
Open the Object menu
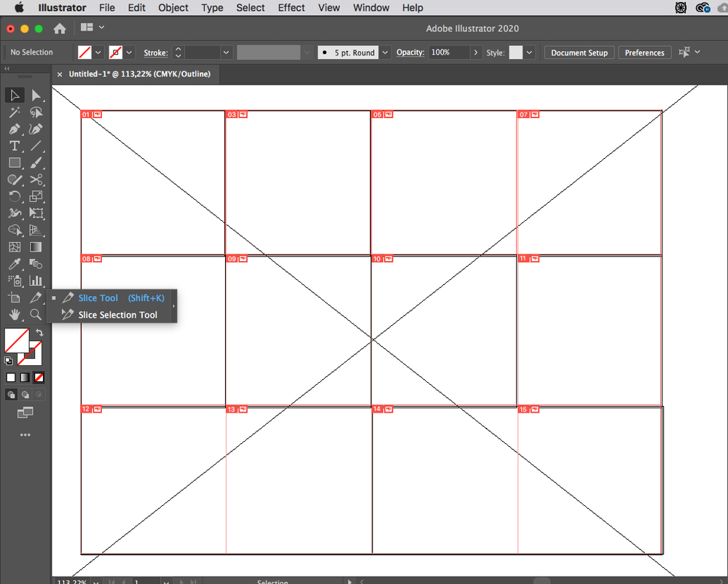(173, 8)
